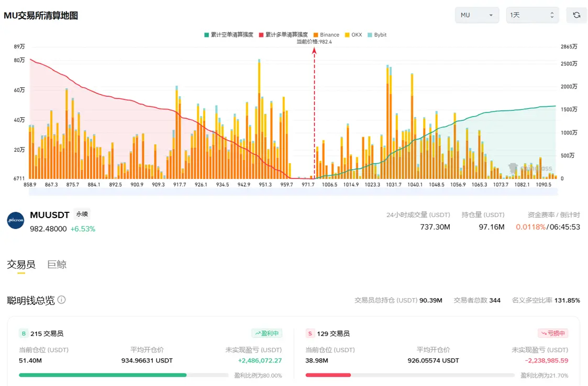Click left axis label 89万
This screenshot has height=386, width=588.
point(19,47)
